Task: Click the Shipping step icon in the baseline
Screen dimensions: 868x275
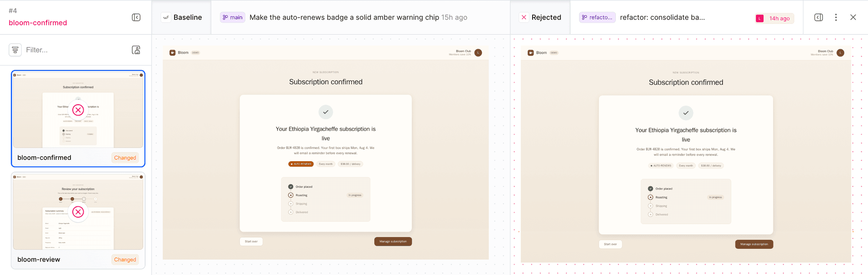Action: (291, 204)
